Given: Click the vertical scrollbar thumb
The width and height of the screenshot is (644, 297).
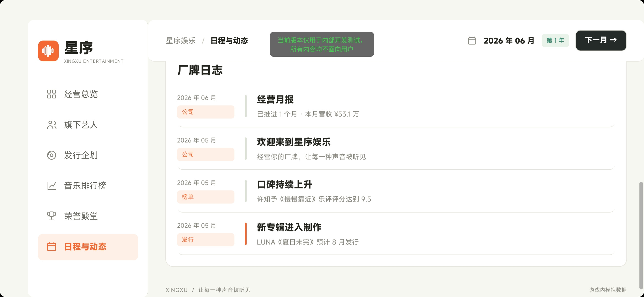Looking at the screenshot, I should [641, 235].
